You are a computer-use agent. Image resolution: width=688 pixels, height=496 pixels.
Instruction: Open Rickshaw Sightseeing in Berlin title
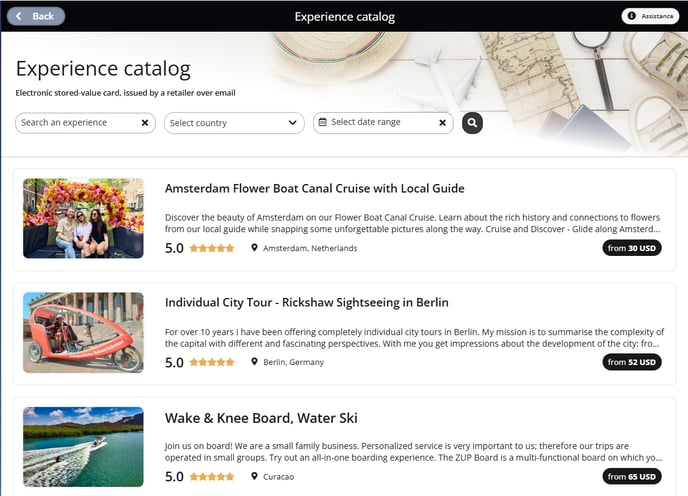click(x=307, y=302)
